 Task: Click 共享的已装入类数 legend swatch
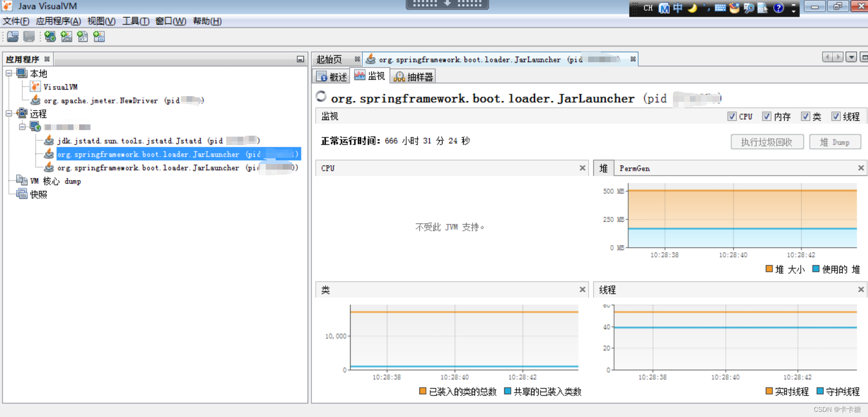(x=508, y=391)
